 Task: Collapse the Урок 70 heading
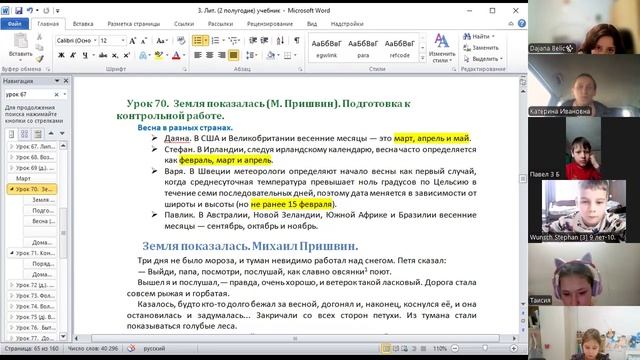click(x=11, y=189)
